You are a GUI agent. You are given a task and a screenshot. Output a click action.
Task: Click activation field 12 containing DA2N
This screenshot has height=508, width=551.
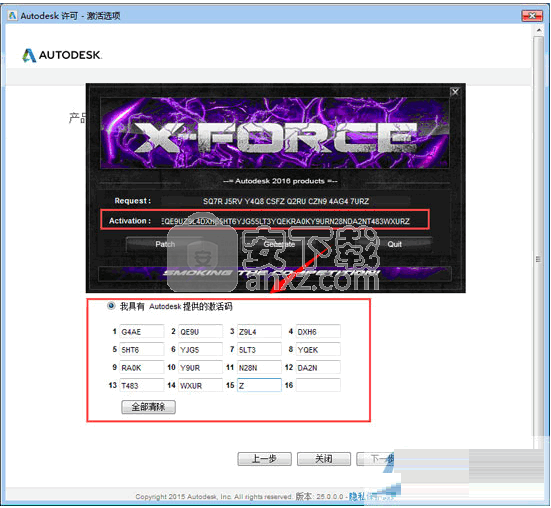tap(318, 367)
